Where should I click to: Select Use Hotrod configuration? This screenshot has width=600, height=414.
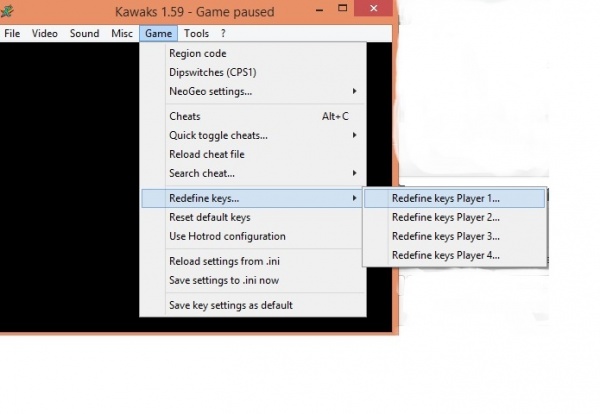coord(253,236)
